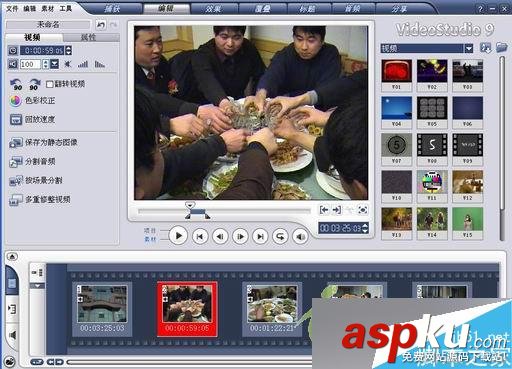Select library thumbnail V01
Screen dimensions: 512x369
(x=396, y=75)
